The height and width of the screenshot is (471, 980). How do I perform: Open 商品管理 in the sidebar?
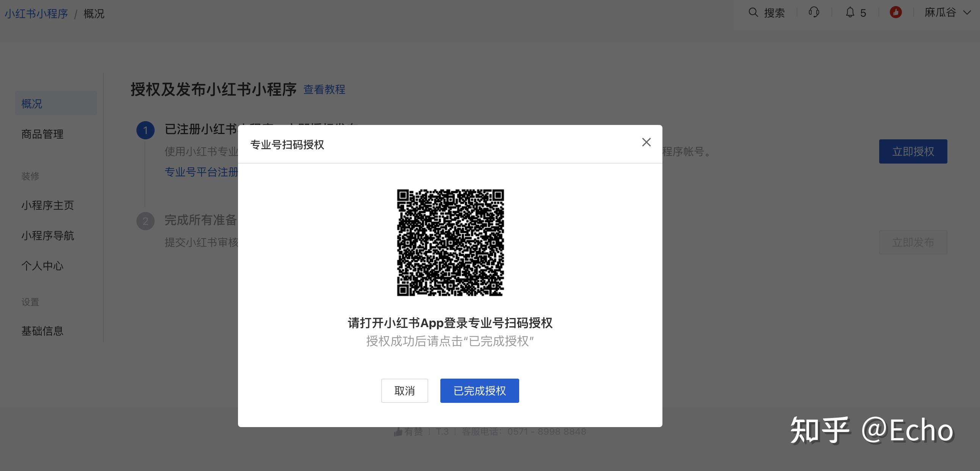click(42, 134)
